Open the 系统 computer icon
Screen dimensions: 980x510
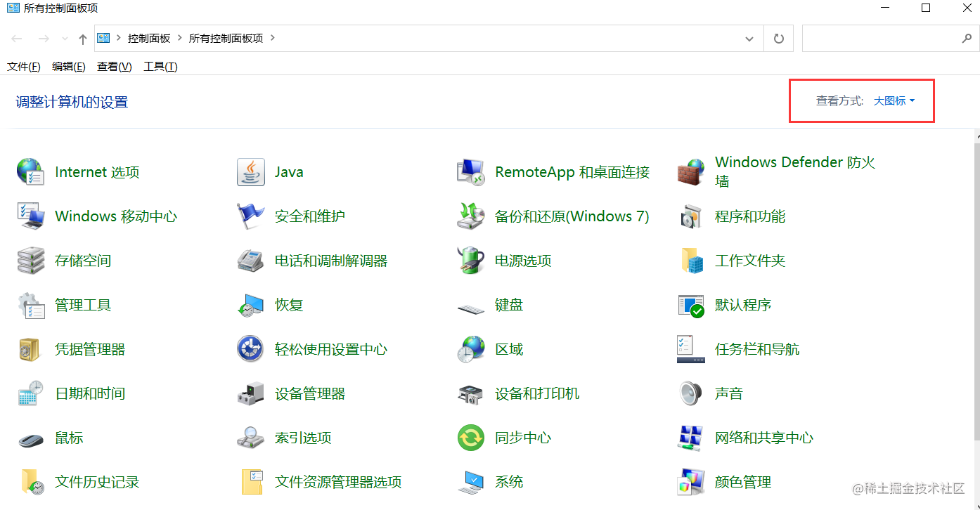(x=470, y=482)
